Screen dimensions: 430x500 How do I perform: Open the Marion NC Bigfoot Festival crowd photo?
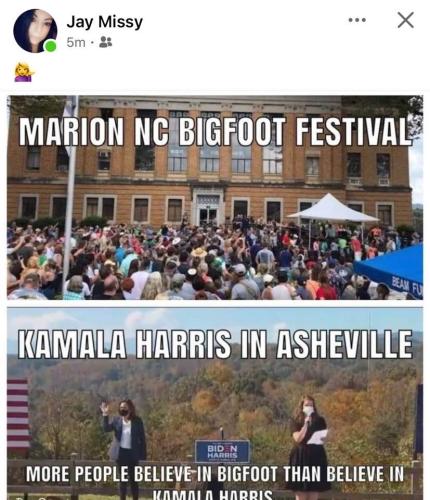point(215,198)
